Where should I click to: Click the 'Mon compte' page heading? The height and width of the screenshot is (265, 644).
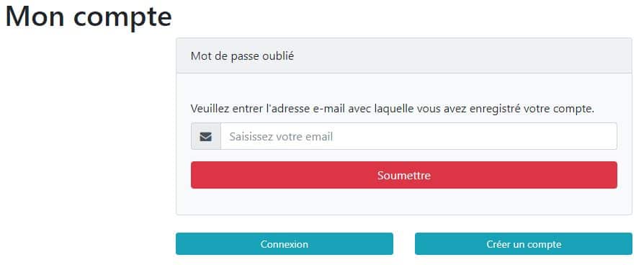(89, 17)
